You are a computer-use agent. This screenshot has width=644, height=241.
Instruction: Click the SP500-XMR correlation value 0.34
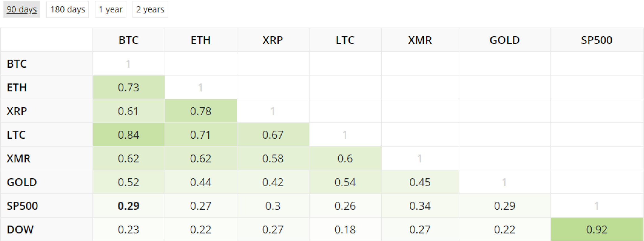pyautogui.click(x=420, y=206)
